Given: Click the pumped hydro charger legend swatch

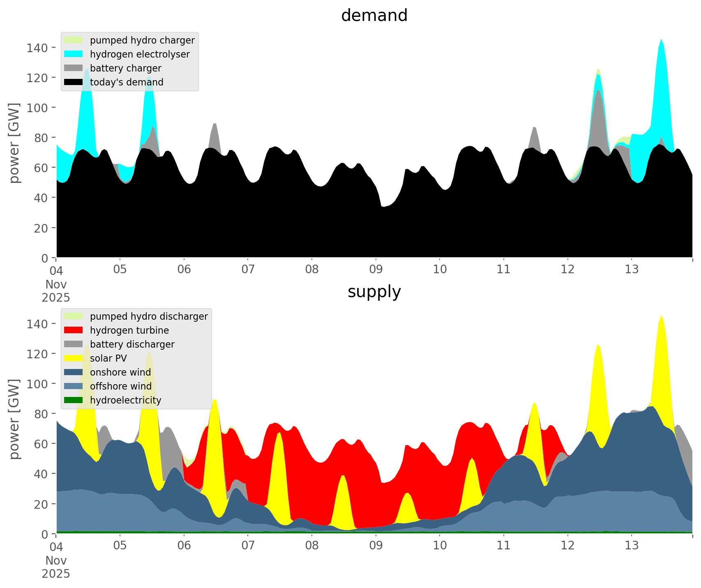Looking at the screenshot, I should (x=74, y=40).
